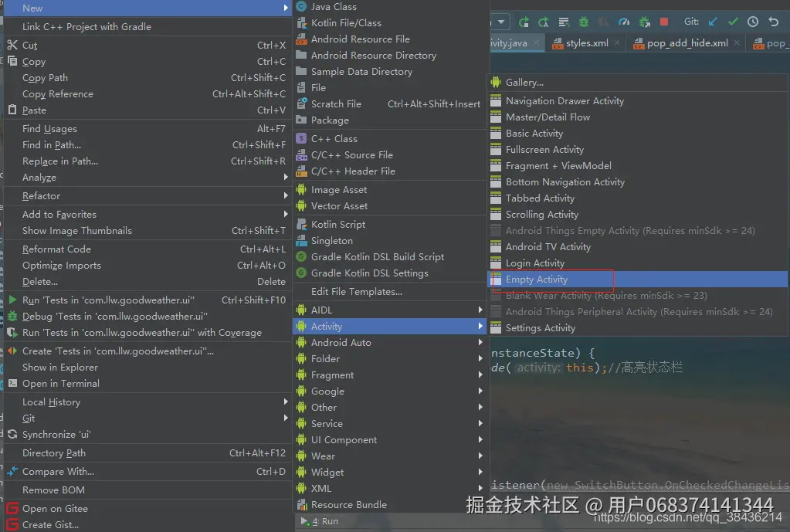The width and height of the screenshot is (790, 532).
Task: Click Show in Explorer
Action: 147,368
